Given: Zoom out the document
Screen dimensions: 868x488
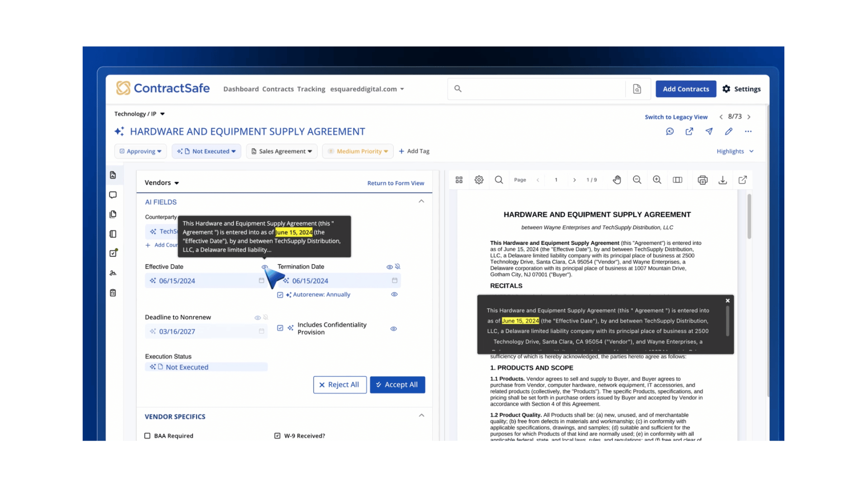Looking at the screenshot, I should point(637,180).
